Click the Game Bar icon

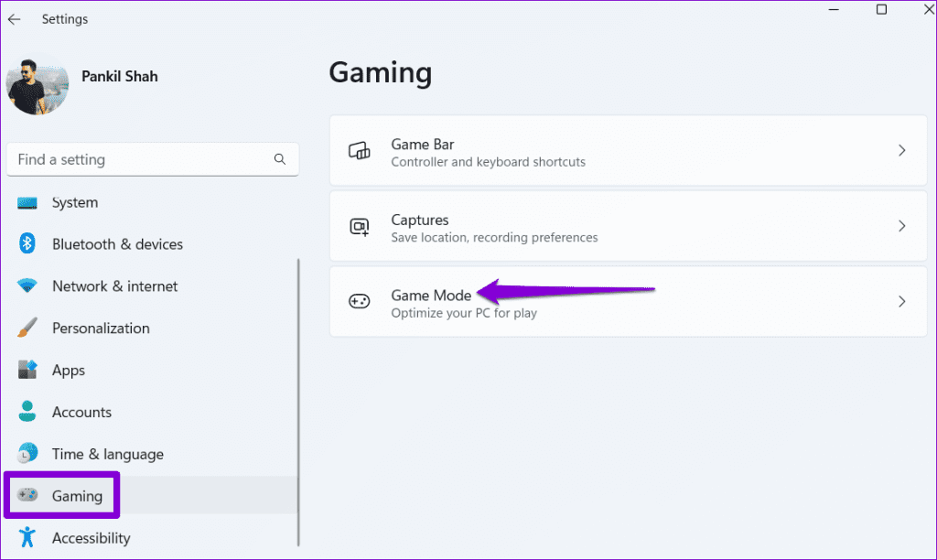[x=360, y=151]
